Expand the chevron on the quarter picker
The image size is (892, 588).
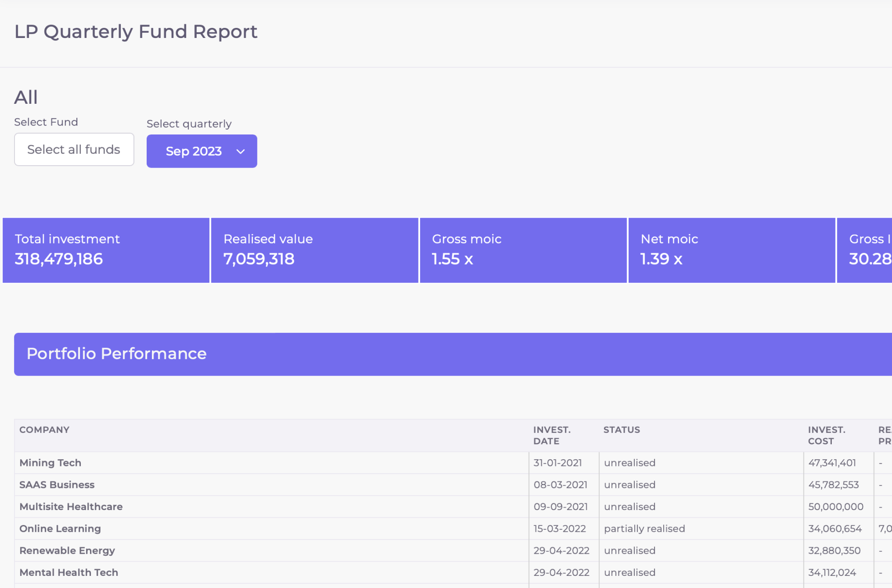tap(240, 151)
